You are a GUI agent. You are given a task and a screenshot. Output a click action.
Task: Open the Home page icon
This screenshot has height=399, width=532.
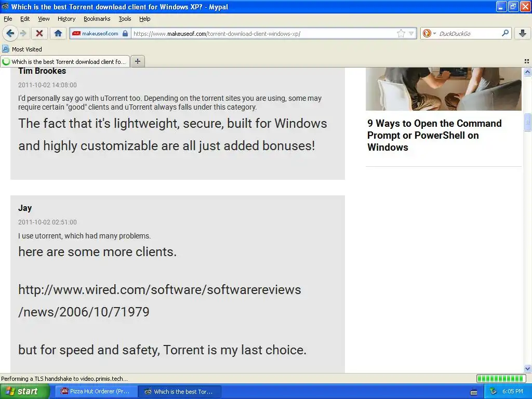(x=58, y=33)
